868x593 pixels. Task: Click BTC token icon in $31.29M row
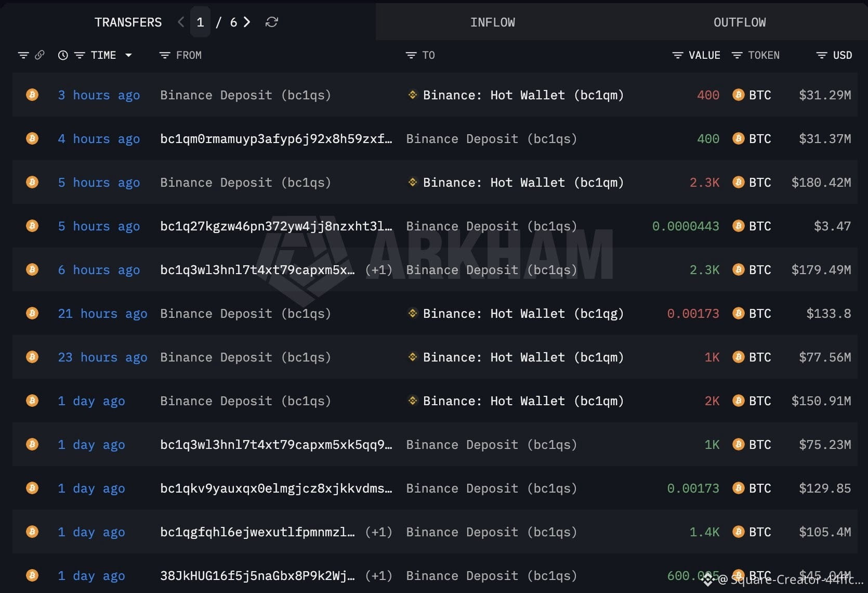click(x=738, y=95)
